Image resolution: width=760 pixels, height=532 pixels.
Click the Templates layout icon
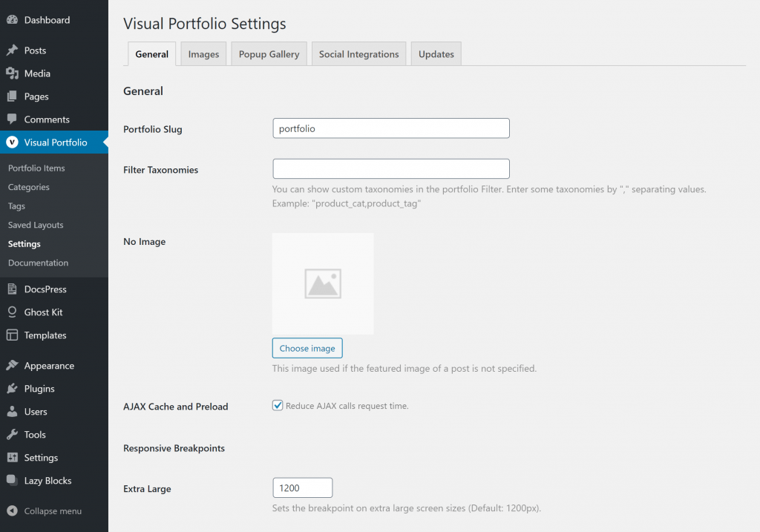pos(12,335)
